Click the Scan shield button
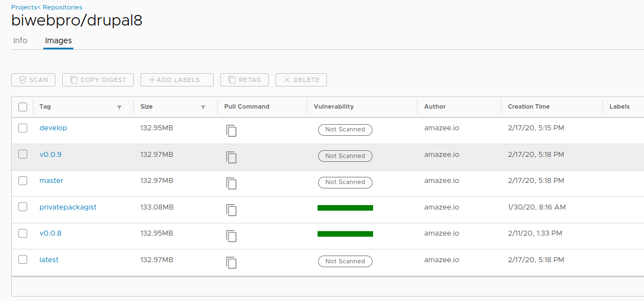Viewport: 644px width, 301px height. [x=33, y=80]
